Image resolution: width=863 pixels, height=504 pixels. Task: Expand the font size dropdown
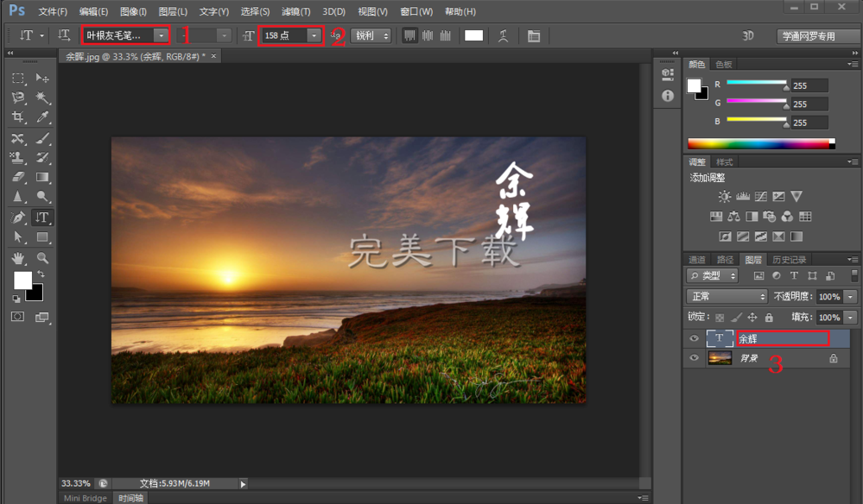point(313,35)
